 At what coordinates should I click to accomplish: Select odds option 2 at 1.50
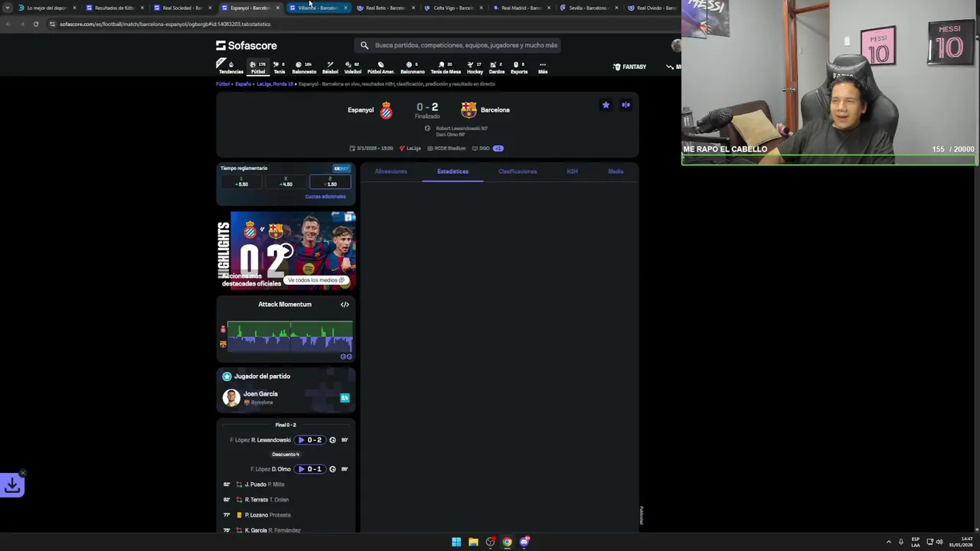pyautogui.click(x=330, y=181)
